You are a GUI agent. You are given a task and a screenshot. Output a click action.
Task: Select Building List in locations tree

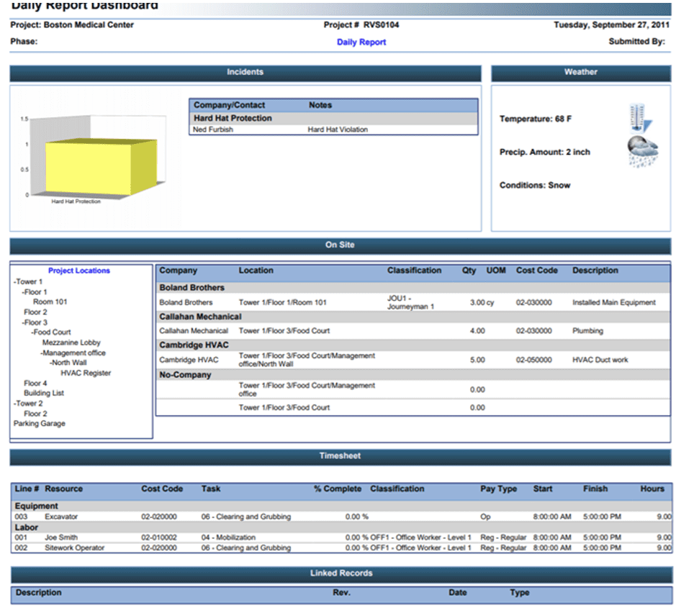point(44,393)
